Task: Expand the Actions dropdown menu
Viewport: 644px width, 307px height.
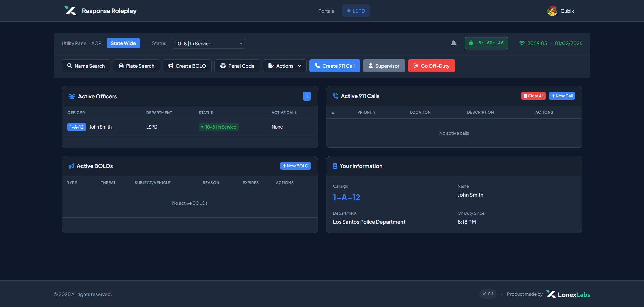Action: pyautogui.click(x=284, y=66)
